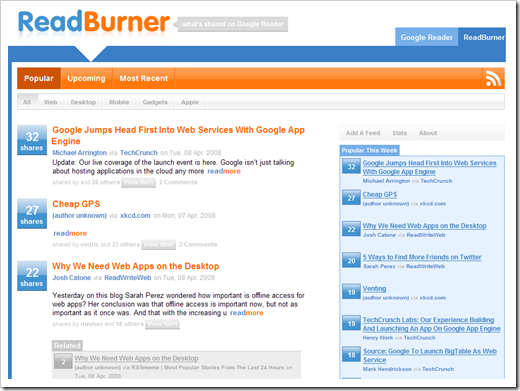Click readmore on Google App Engine story

[224, 171]
